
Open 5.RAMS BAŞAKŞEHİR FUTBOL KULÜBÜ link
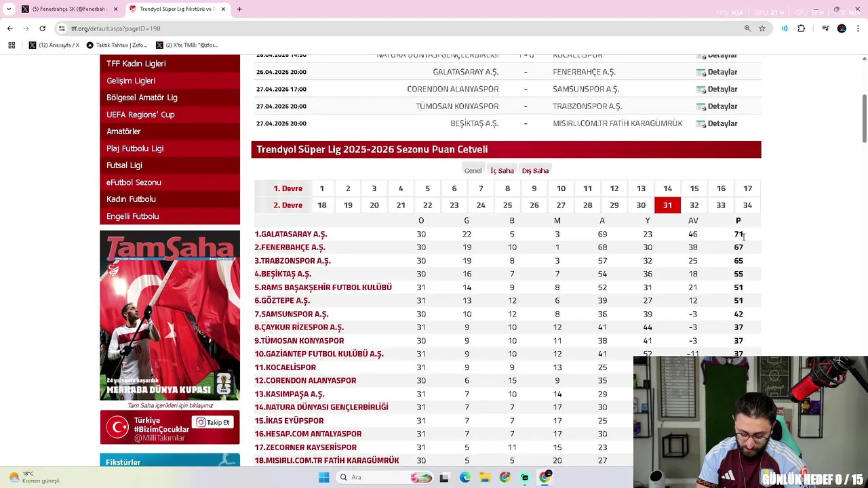pyautogui.click(x=323, y=287)
